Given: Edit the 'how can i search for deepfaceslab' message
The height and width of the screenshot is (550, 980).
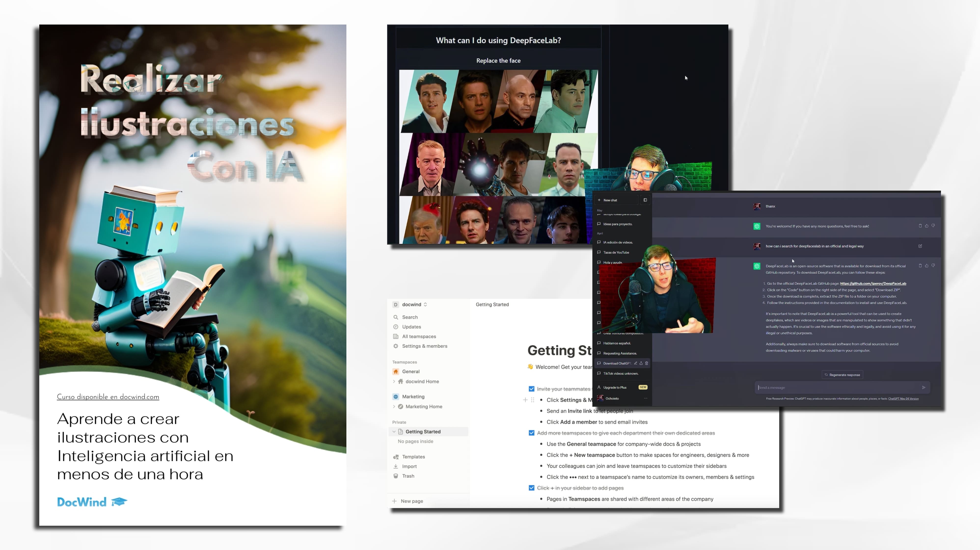Looking at the screenshot, I should click(920, 246).
